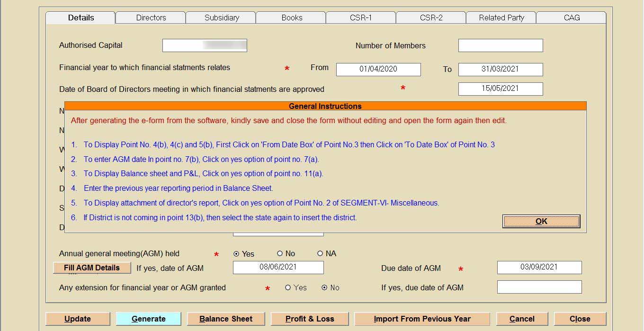This screenshot has width=644, height=331.
Task: Select No for AGM extension granted
Action: click(324, 287)
